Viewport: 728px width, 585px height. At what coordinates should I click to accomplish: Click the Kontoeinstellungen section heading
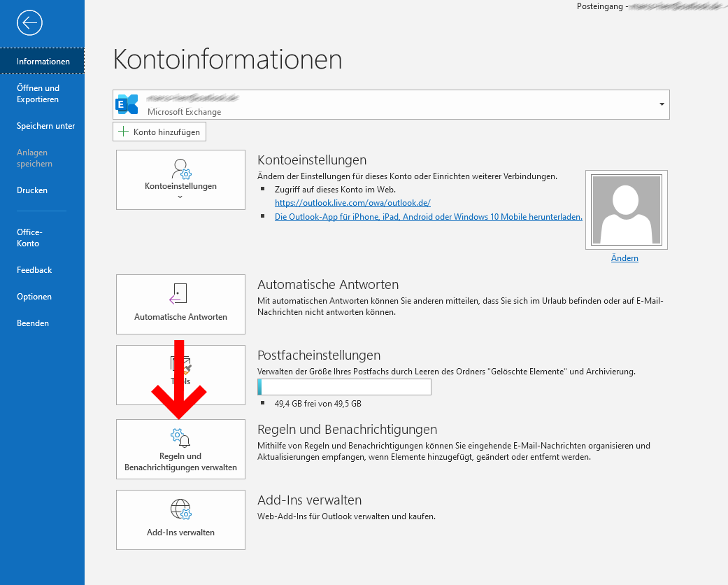[x=312, y=160]
